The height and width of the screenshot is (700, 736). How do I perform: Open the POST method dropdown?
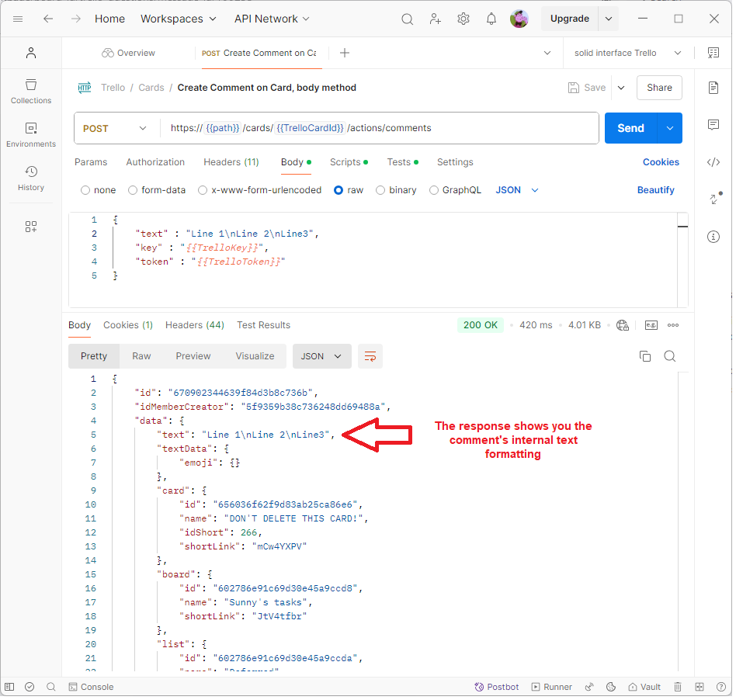[116, 129]
